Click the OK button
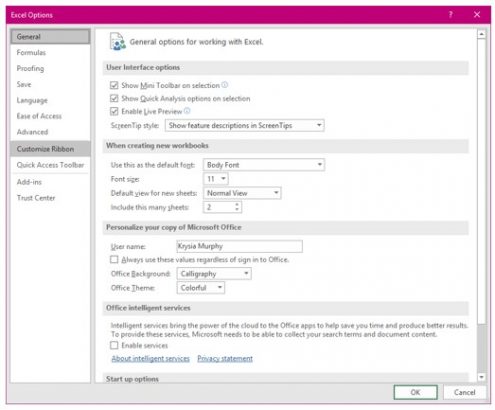Image resolution: width=495 pixels, height=410 pixels. pyautogui.click(x=415, y=392)
